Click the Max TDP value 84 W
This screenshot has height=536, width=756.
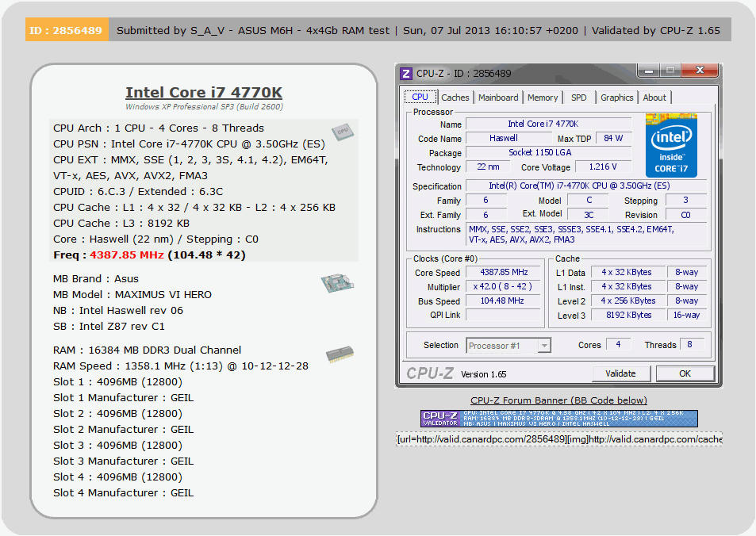click(613, 138)
